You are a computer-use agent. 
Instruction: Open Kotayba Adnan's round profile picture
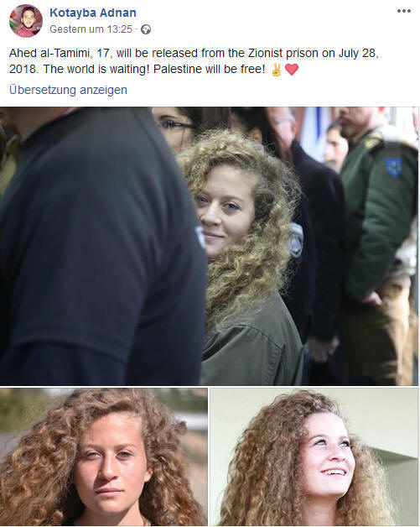click(x=26, y=21)
